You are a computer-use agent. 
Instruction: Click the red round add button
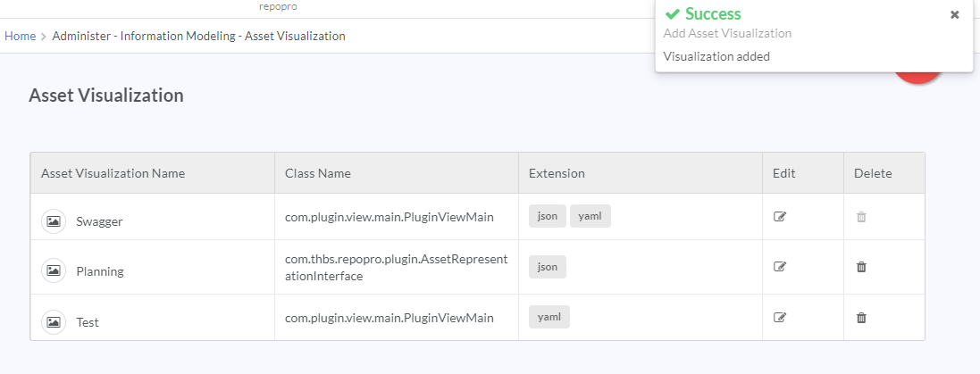[917, 76]
